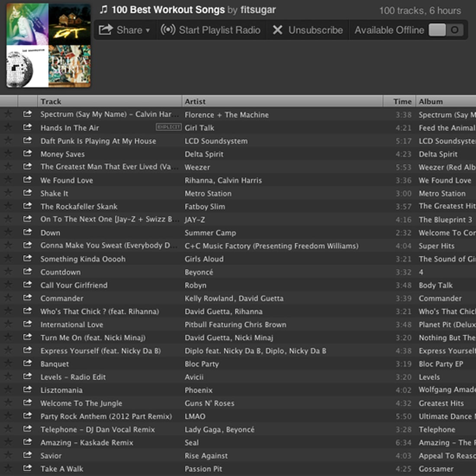Sort playlist by Artist column header

[x=282, y=101]
